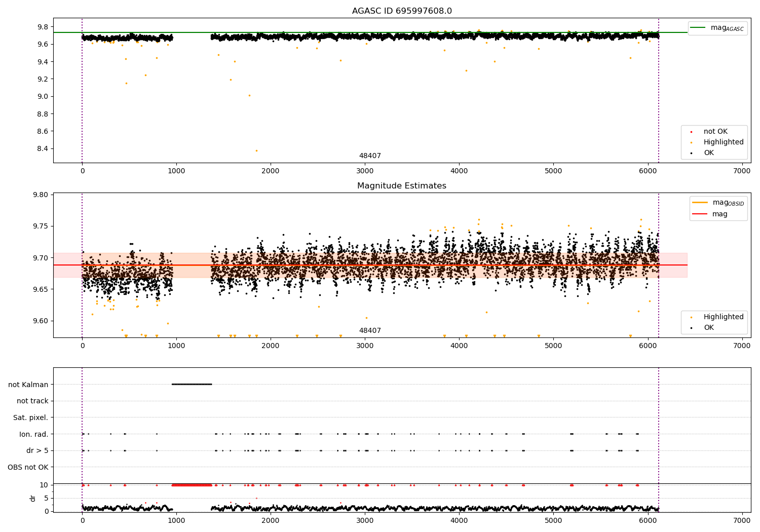Click the y-axis tick '9.80' in Magnitude Estimates

coord(41,195)
